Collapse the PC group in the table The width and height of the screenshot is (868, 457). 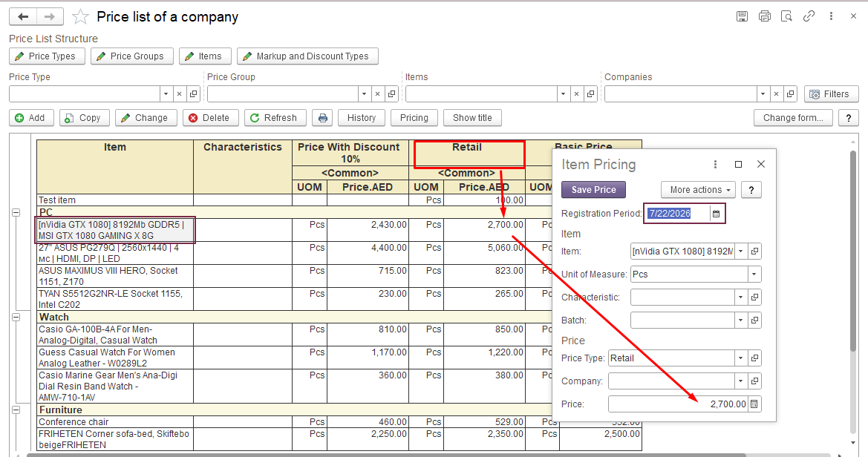click(16, 212)
